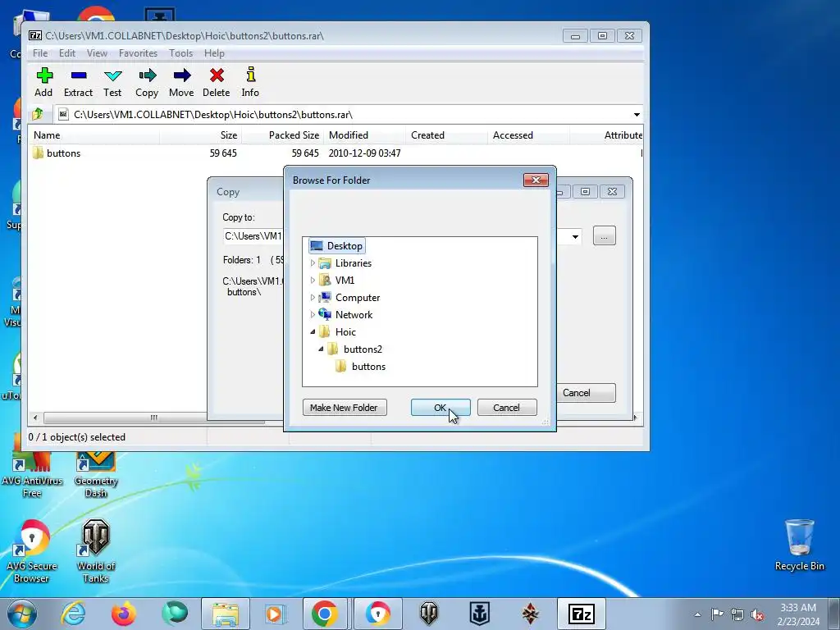Image resolution: width=840 pixels, height=630 pixels.
Task: Open the Copy to path dropdown
Action: point(575,236)
